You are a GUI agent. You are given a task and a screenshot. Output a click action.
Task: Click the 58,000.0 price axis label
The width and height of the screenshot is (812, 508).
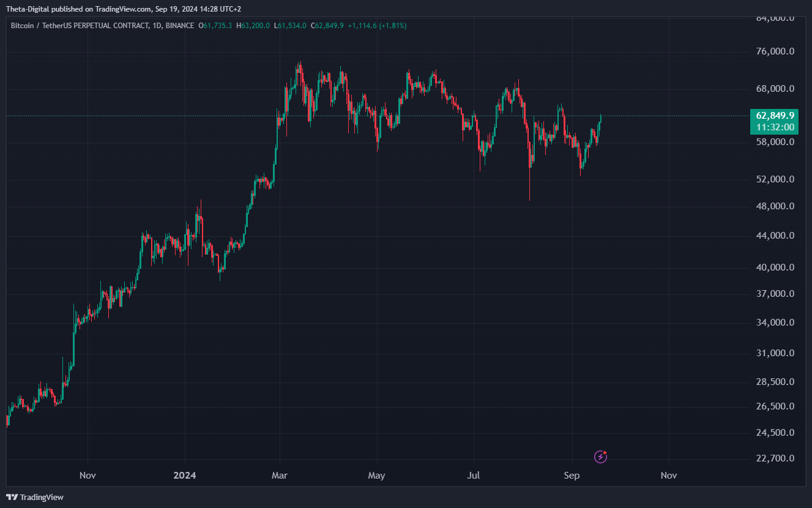tap(775, 142)
